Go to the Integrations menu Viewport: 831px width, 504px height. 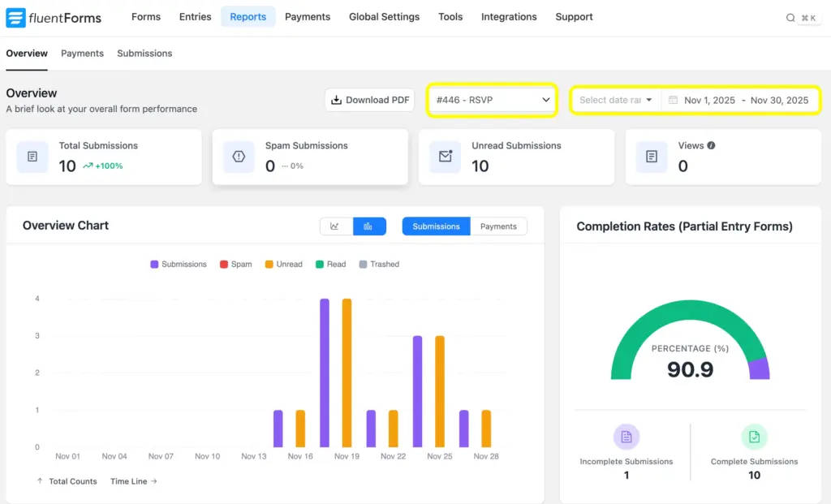(509, 16)
